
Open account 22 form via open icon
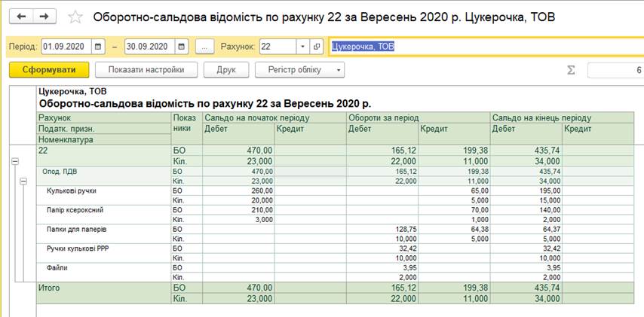pos(317,47)
